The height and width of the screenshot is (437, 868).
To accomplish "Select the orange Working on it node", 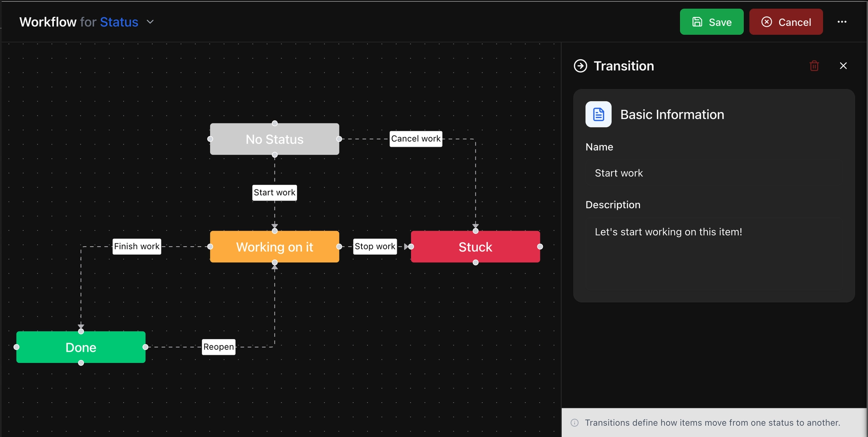I will 274,247.
